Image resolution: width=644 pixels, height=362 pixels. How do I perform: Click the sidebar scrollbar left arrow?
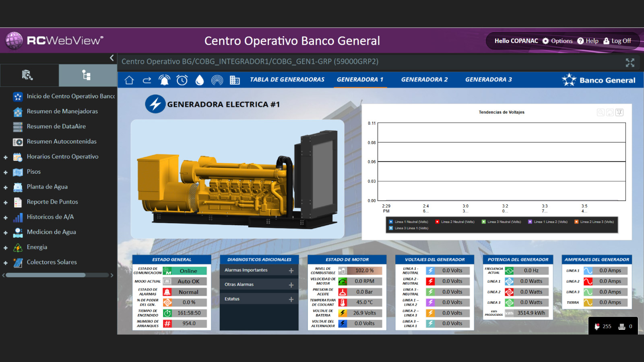tap(3, 275)
